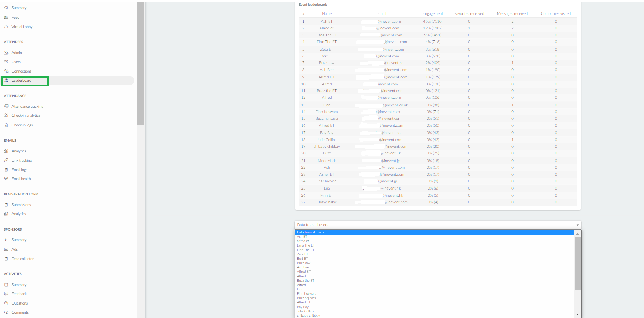Click the Feedback icon

(x=6, y=294)
